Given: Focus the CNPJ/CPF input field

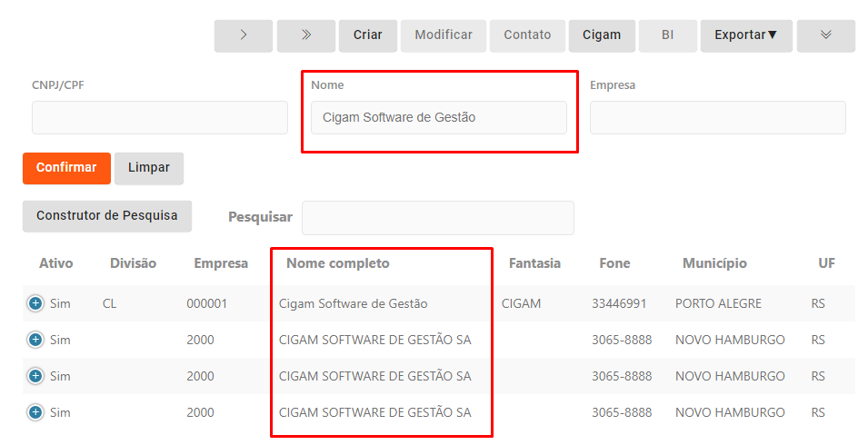Looking at the screenshot, I should click(160, 118).
